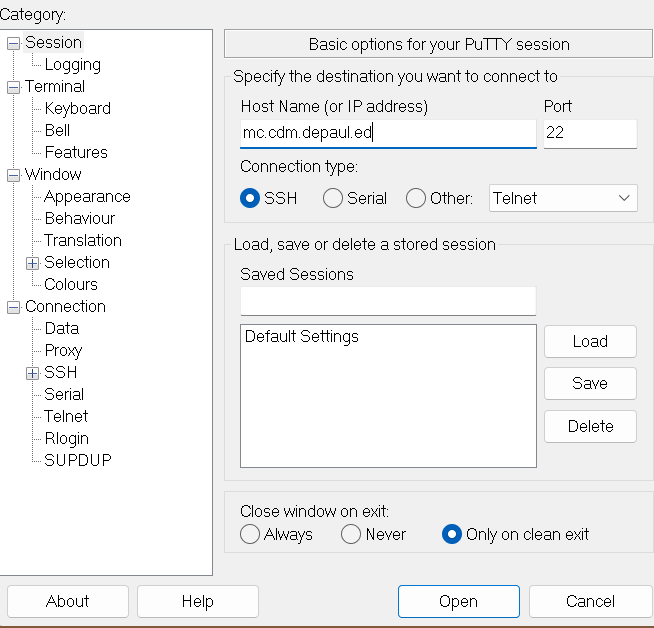Open the Features settings category

[76, 152]
